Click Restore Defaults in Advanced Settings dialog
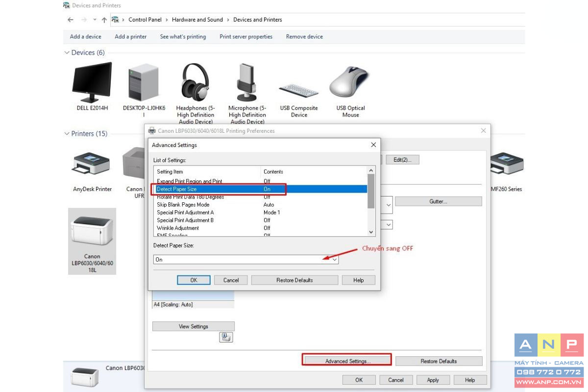 (294, 280)
